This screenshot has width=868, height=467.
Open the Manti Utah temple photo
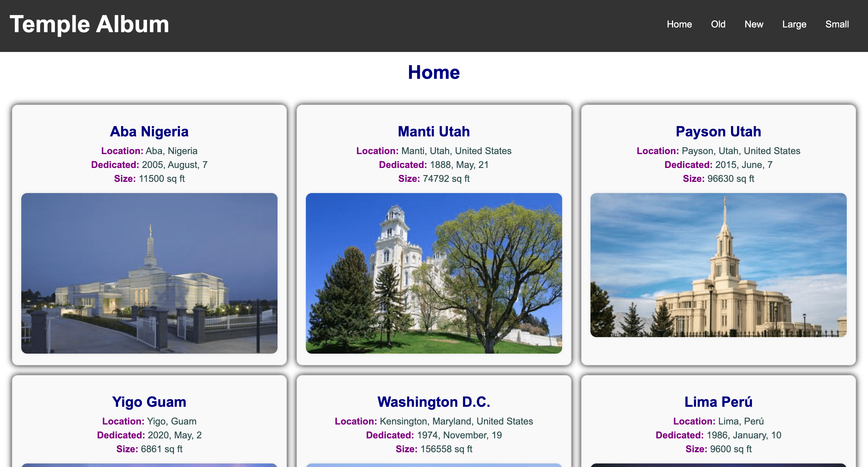[434, 273]
